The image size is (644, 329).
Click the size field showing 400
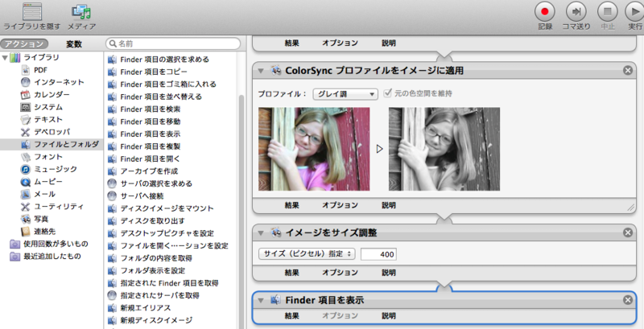coord(378,254)
